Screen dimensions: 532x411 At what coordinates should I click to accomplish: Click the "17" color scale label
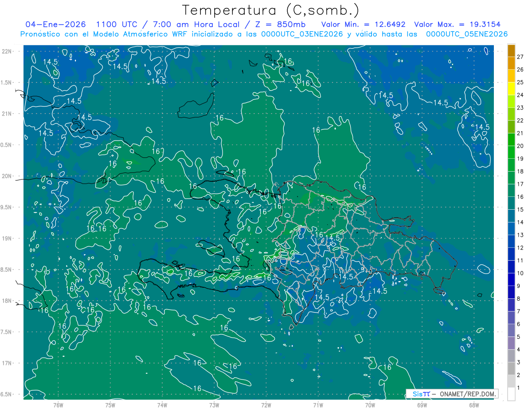coord(520,184)
